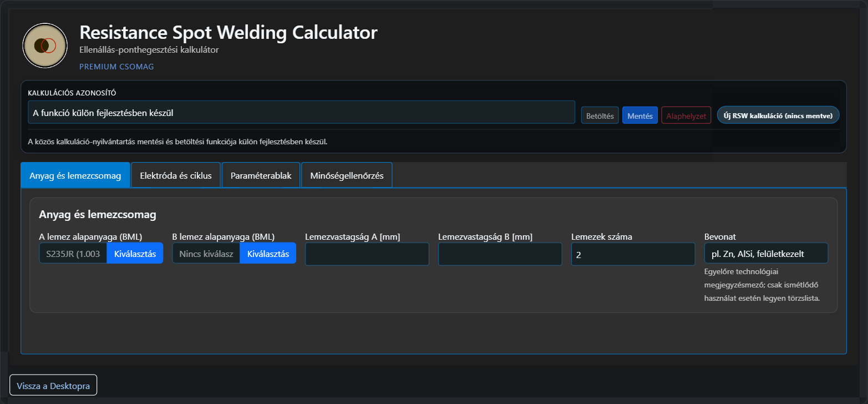Reset using the Alaphelyzet button

coord(686,115)
